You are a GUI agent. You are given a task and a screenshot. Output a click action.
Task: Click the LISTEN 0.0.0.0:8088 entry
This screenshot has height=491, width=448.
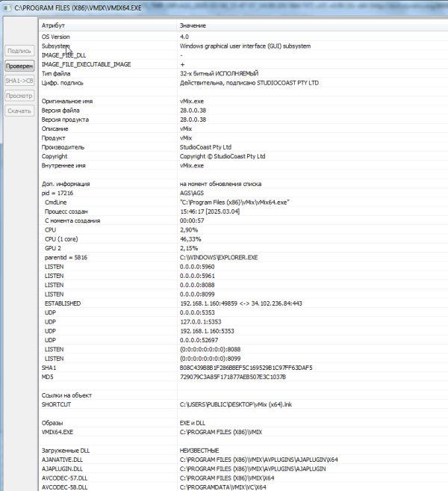[x=243, y=285]
